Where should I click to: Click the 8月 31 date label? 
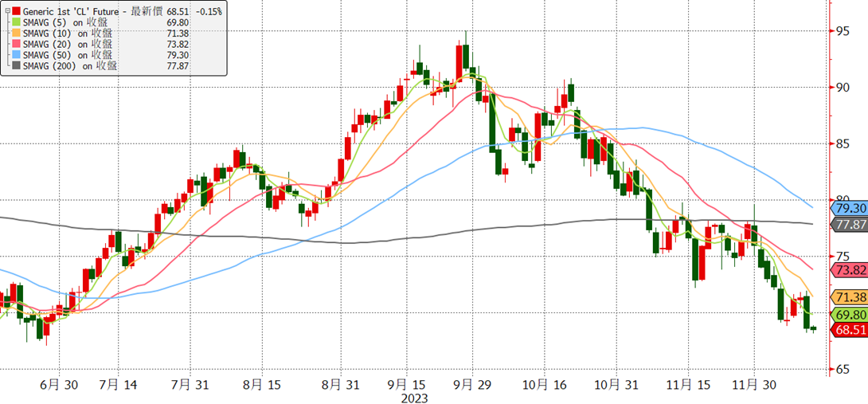(x=340, y=383)
